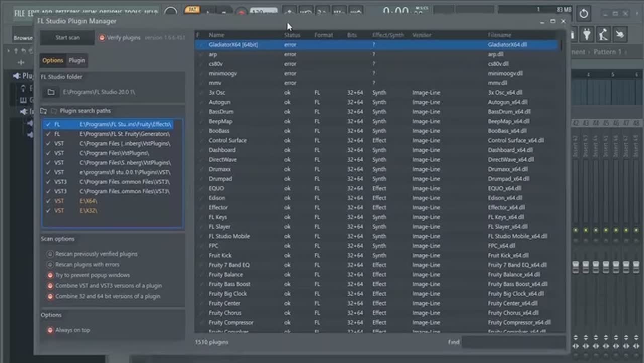
Task: Click the plug icon in the top-right toolbar
Action: tap(587, 34)
